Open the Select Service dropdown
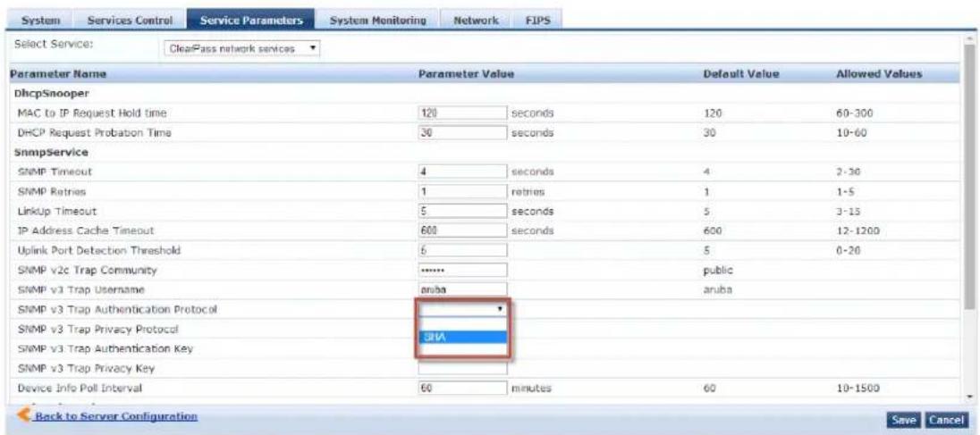980x435 pixels. (x=241, y=48)
